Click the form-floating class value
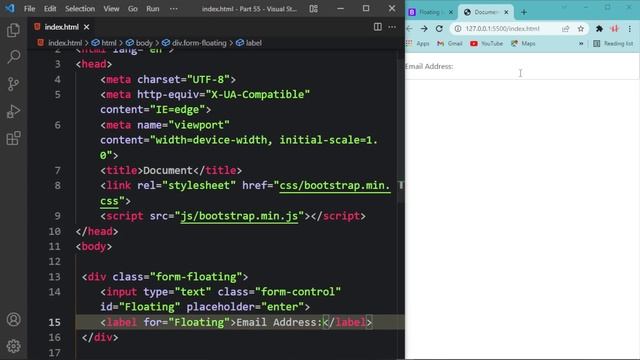 tap(196, 277)
